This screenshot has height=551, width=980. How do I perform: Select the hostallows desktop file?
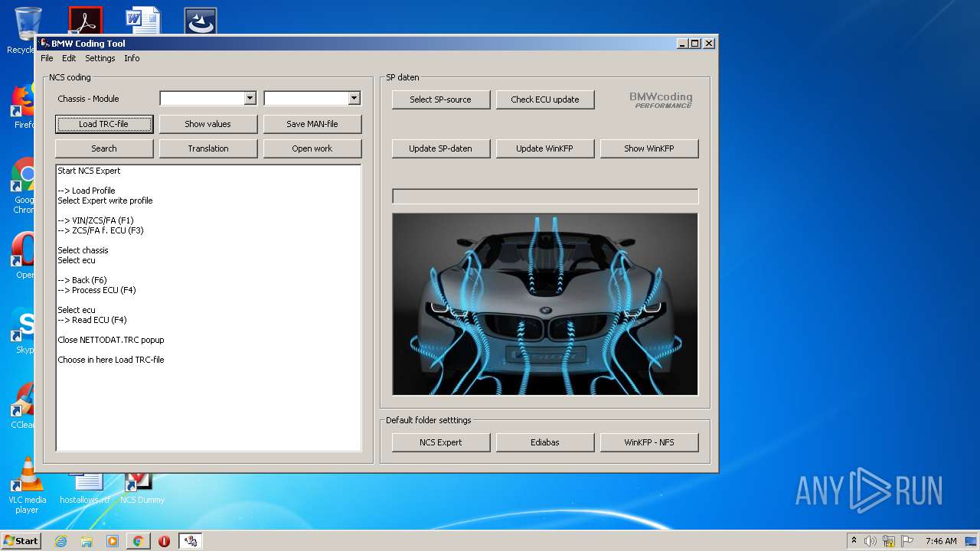(85, 490)
